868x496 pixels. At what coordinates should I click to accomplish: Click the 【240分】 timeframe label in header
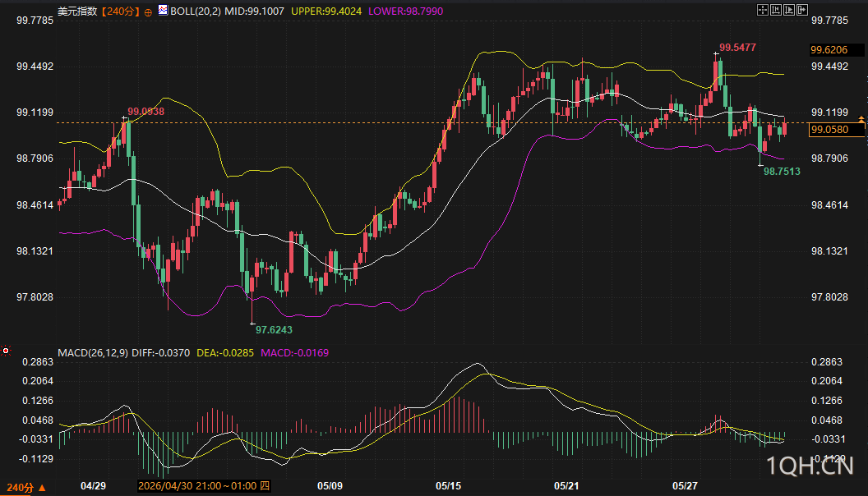click(120, 11)
